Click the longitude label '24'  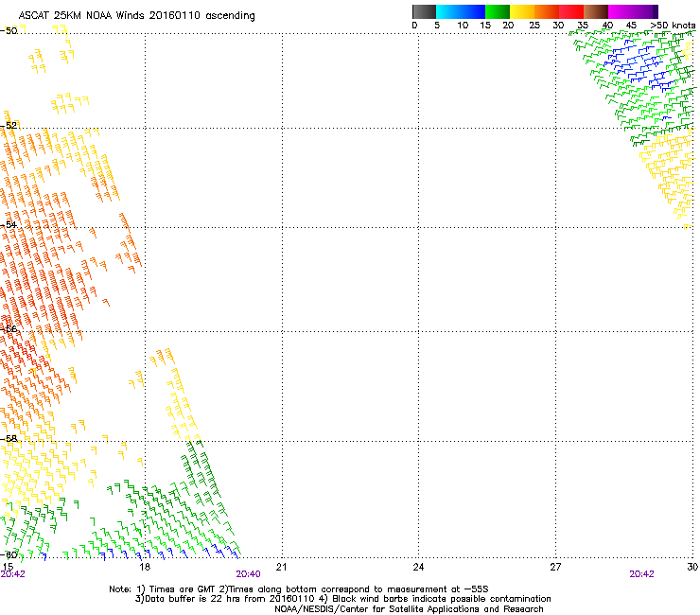(418, 567)
